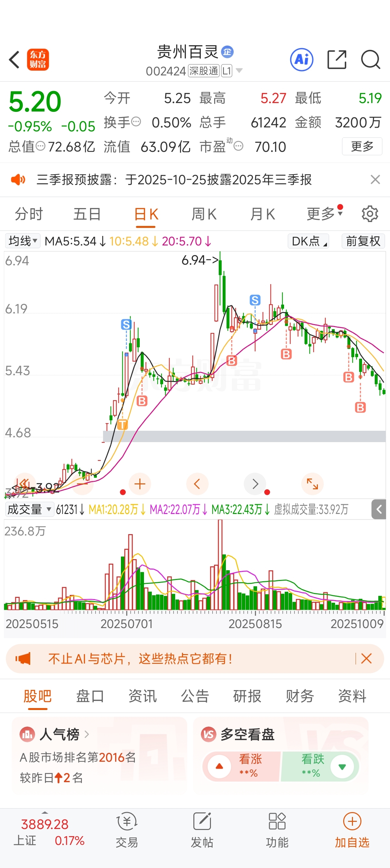390x868 pixels.
Task: Tap the first blue S signal marker
Action: [126, 324]
